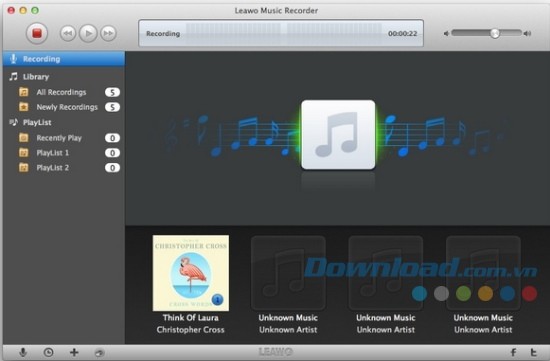Click the All Recordings count badge
Screen dimensions: 550x361
click(112, 92)
